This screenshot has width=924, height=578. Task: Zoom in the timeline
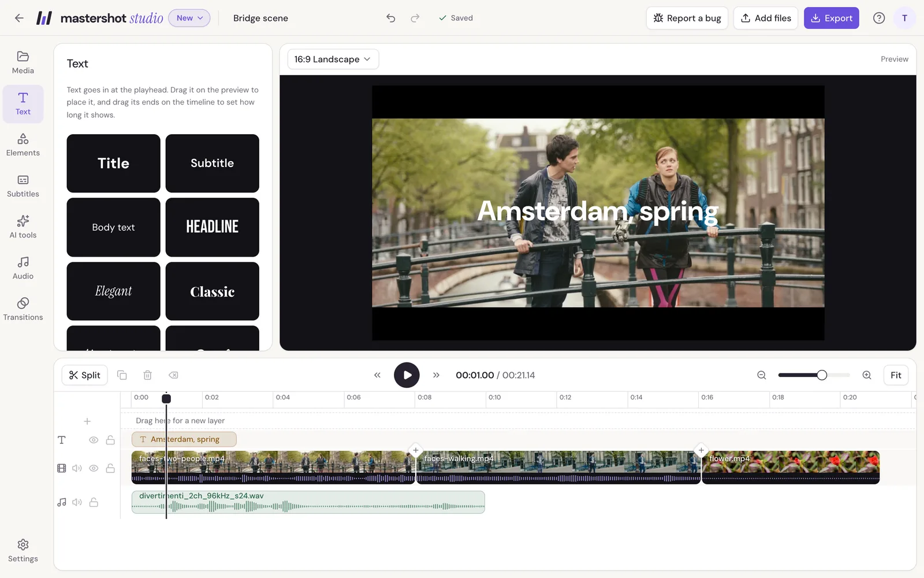pyautogui.click(x=867, y=375)
